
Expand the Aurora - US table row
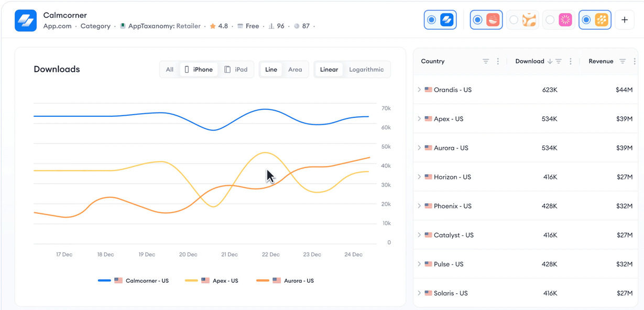[419, 148]
